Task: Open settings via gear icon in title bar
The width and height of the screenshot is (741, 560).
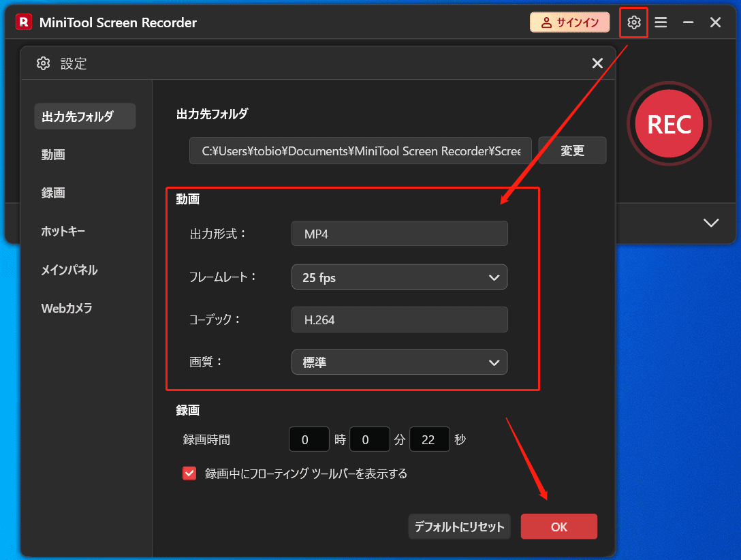Action: 633,22
